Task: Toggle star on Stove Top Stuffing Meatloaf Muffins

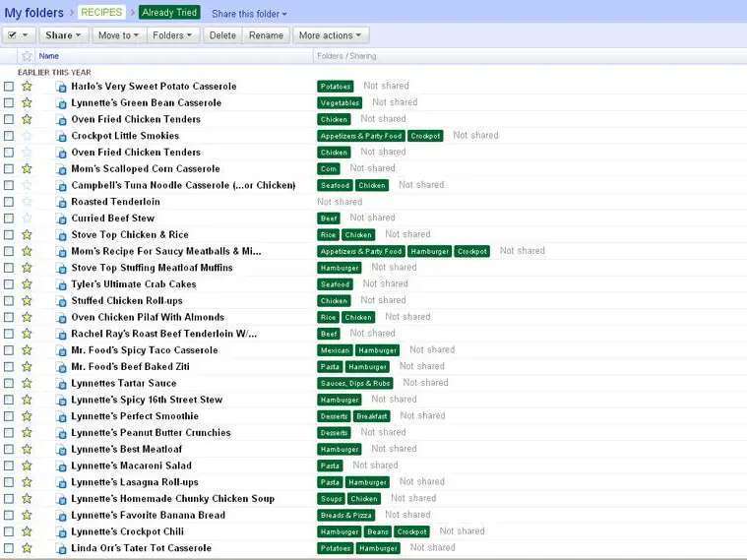Action: (27, 268)
